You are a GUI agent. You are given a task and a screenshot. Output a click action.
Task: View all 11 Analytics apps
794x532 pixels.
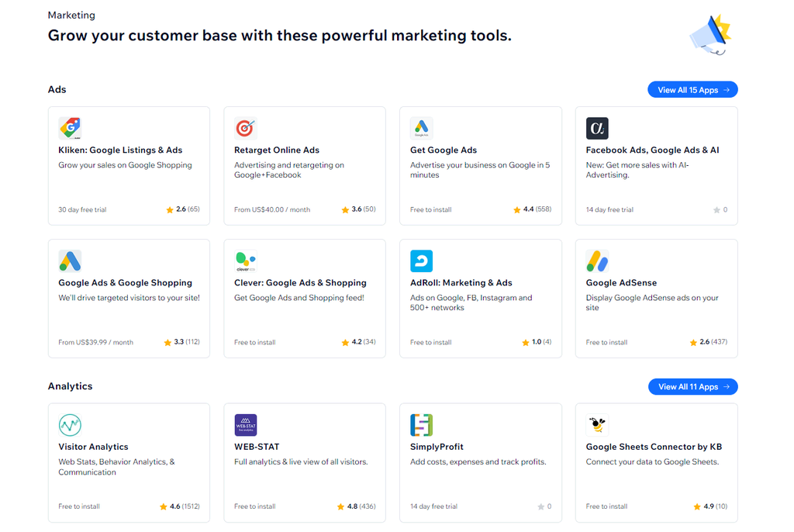[x=692, y=387]
